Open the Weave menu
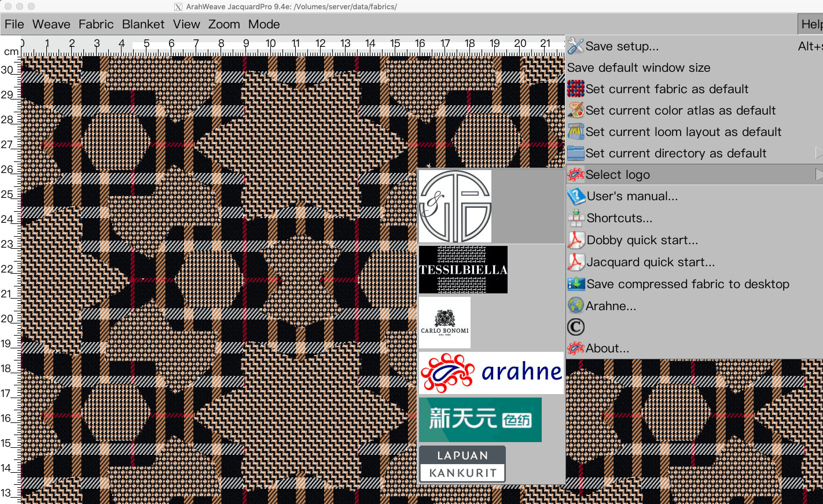This screenshot has width=823, height=504. point(52,24)
